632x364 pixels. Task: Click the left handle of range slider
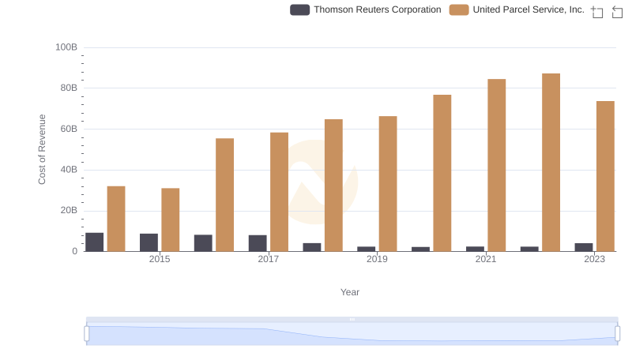87,333
